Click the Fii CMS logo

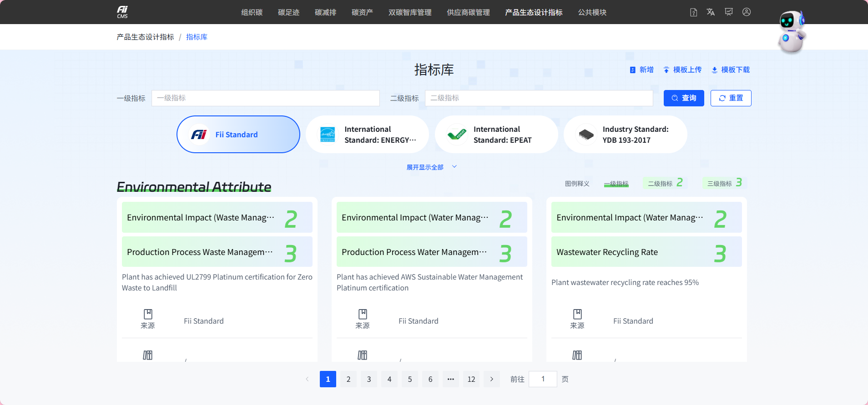click(122, 12)
